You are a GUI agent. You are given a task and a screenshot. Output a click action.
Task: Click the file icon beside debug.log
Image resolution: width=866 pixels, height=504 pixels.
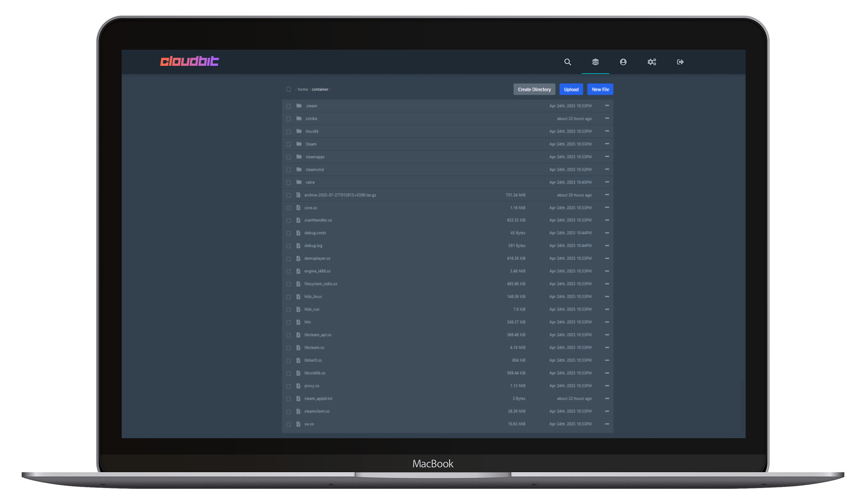tap(298, 246)
